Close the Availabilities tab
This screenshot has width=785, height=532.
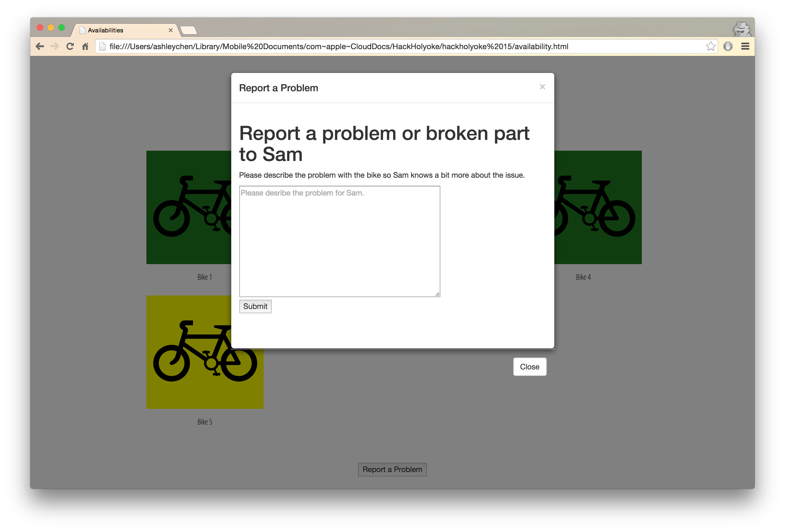pos(170,31)
